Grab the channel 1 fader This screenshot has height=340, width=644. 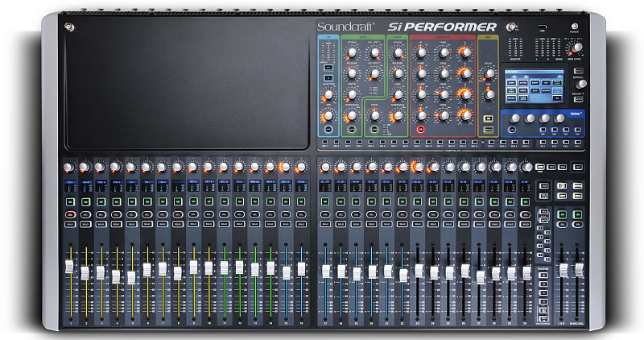click(x=69, y=267)
